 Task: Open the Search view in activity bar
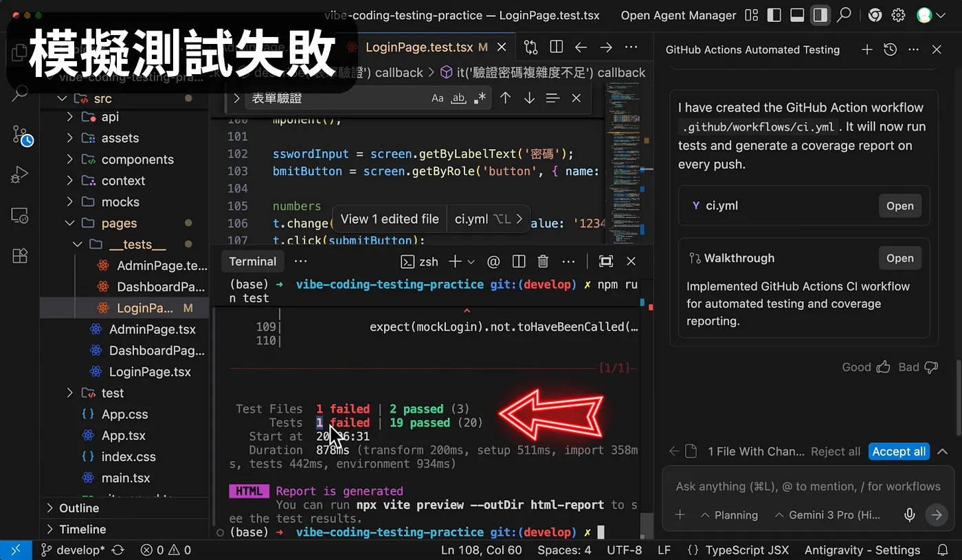(20, 94)
